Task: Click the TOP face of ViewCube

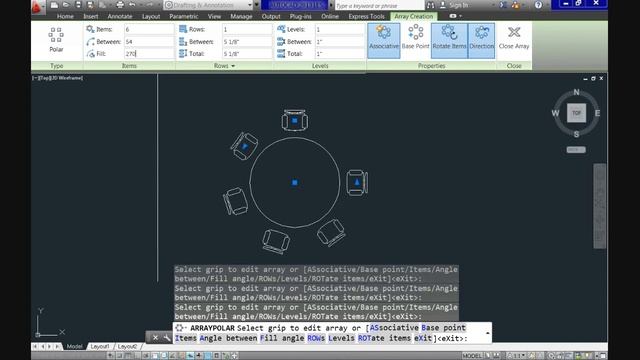Action: click(x=576, y=113)
